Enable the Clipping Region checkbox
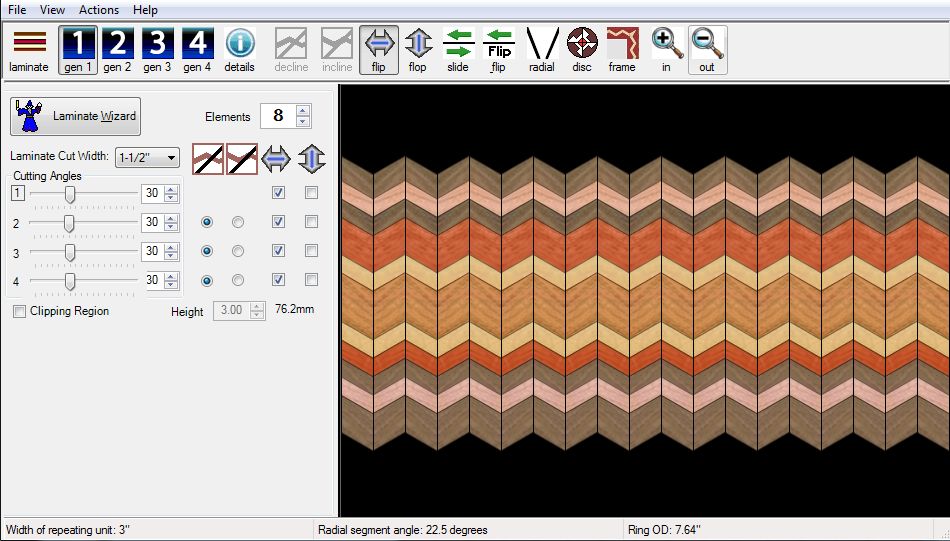The image size is (950, 541). (x=20, y=312)
